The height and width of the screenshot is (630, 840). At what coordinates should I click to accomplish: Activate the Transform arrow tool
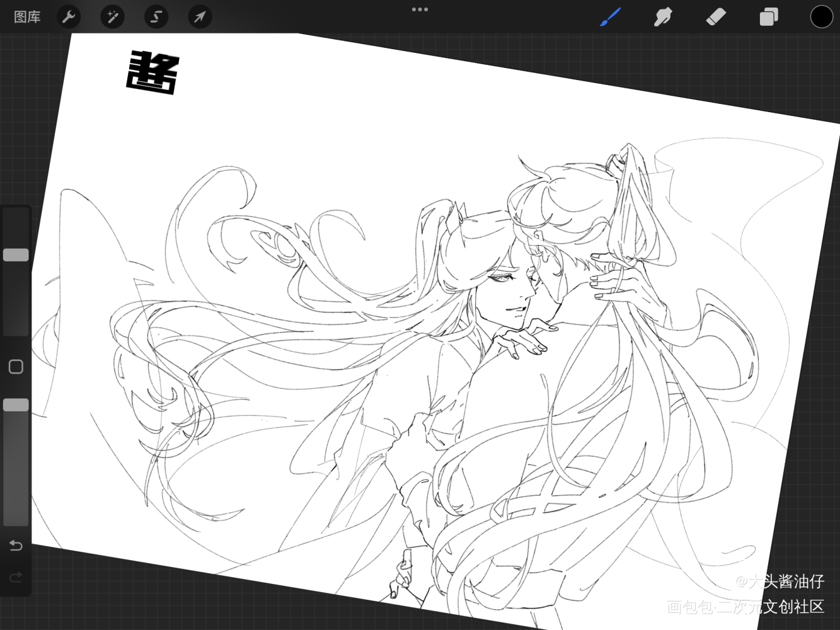(200, 17)
